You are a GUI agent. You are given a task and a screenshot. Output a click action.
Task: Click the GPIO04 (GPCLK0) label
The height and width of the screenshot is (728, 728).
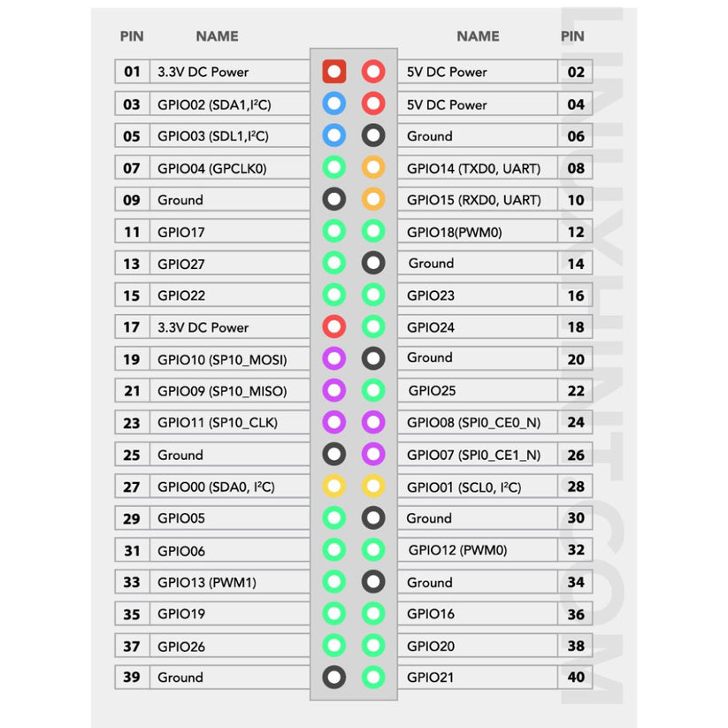(212, 168)
